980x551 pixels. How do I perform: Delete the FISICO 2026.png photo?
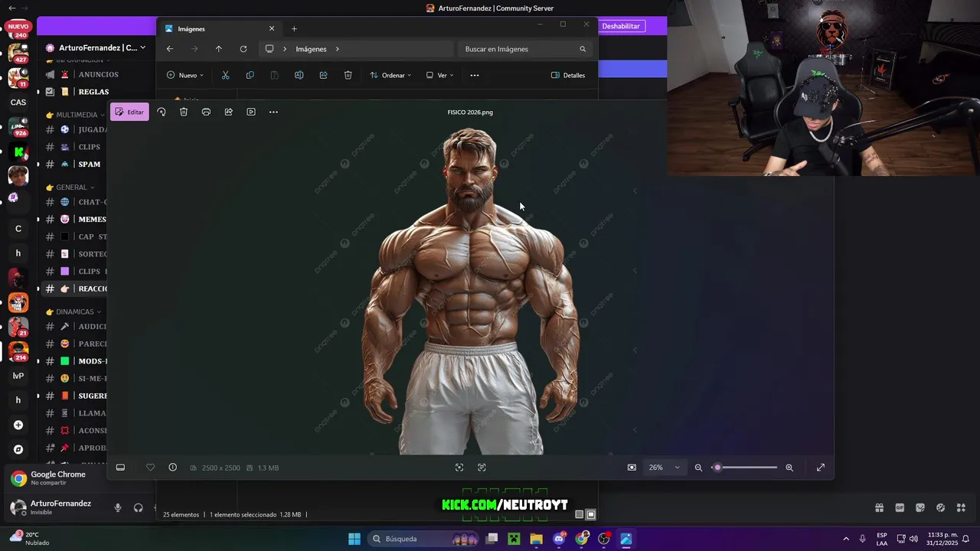tap(184, 112)
